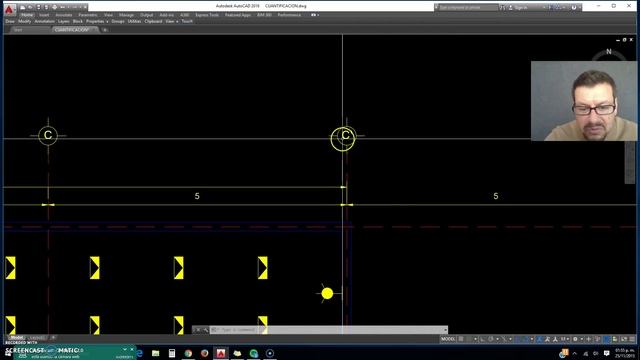Expand the Groups ribbon panel

coord(118,21)
